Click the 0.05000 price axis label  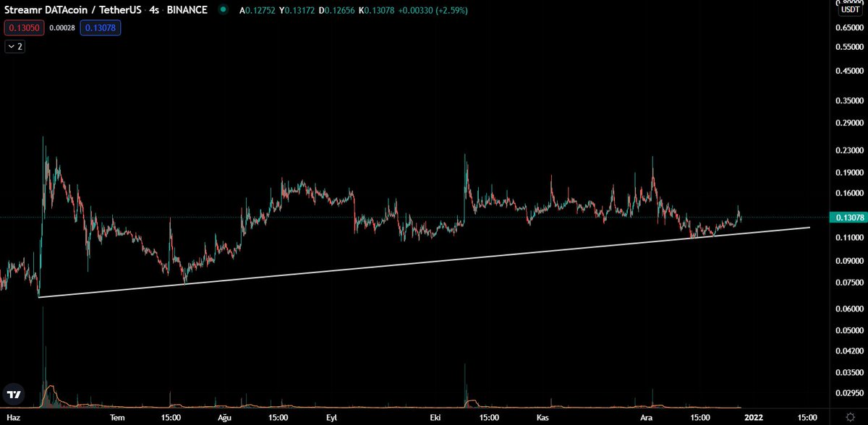[x=849, y=331]
